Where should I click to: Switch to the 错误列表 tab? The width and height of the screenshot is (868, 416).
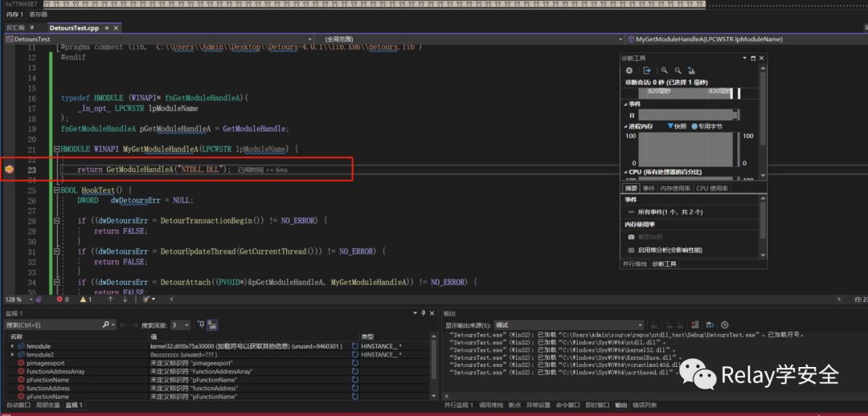tap(645, 406)
